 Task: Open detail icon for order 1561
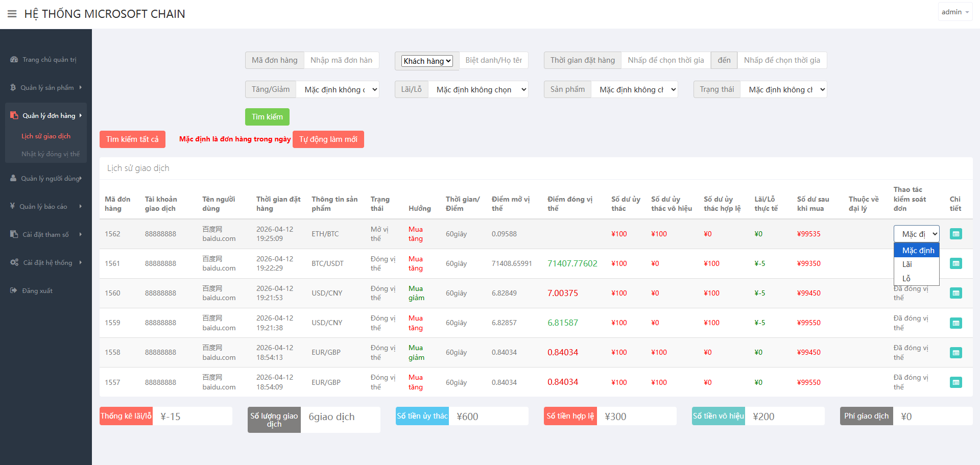click(955, 263)
